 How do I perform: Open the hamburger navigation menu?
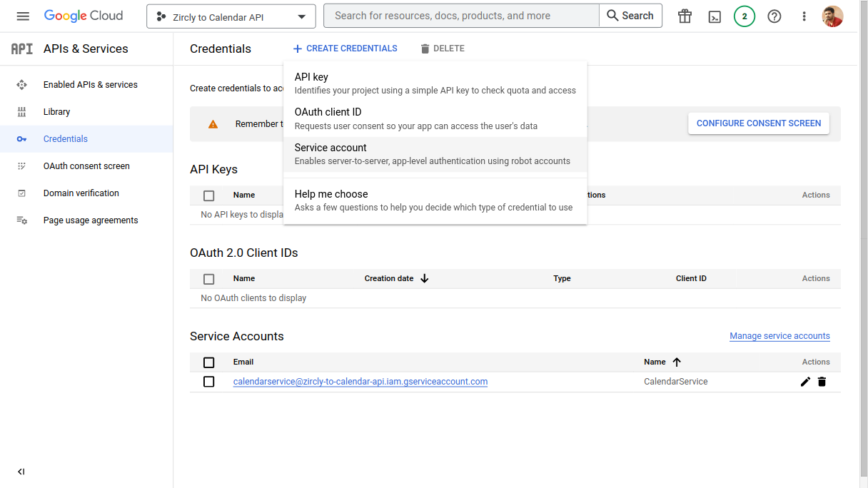[23, 16]
